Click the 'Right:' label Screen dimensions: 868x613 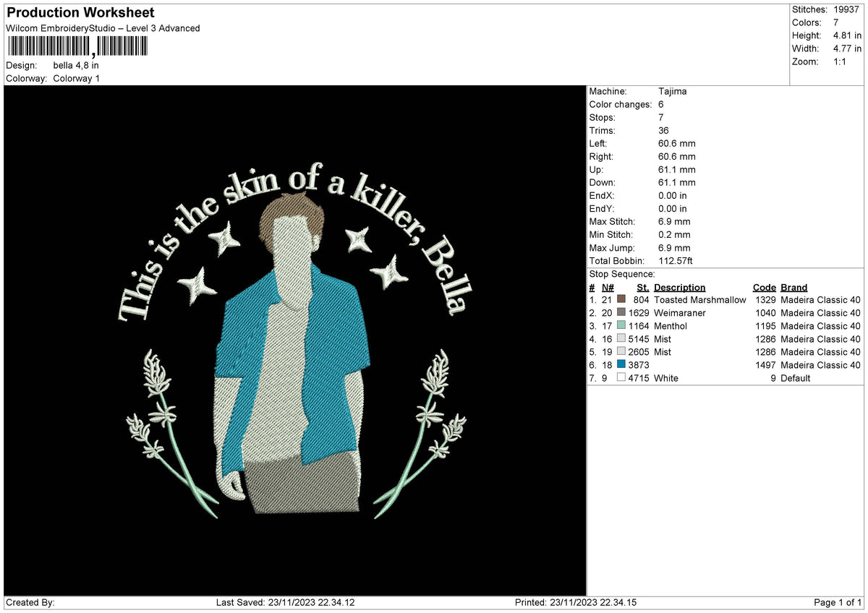(x=602, y=157)
